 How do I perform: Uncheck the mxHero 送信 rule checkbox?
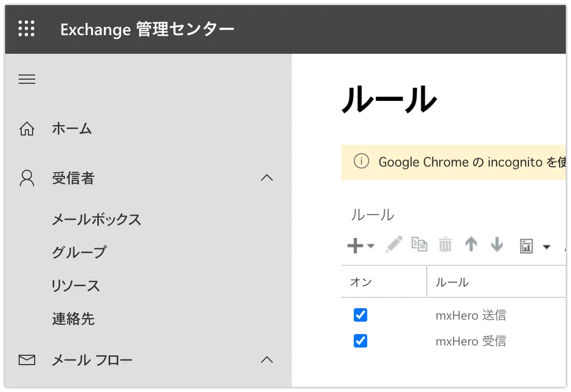360,315
